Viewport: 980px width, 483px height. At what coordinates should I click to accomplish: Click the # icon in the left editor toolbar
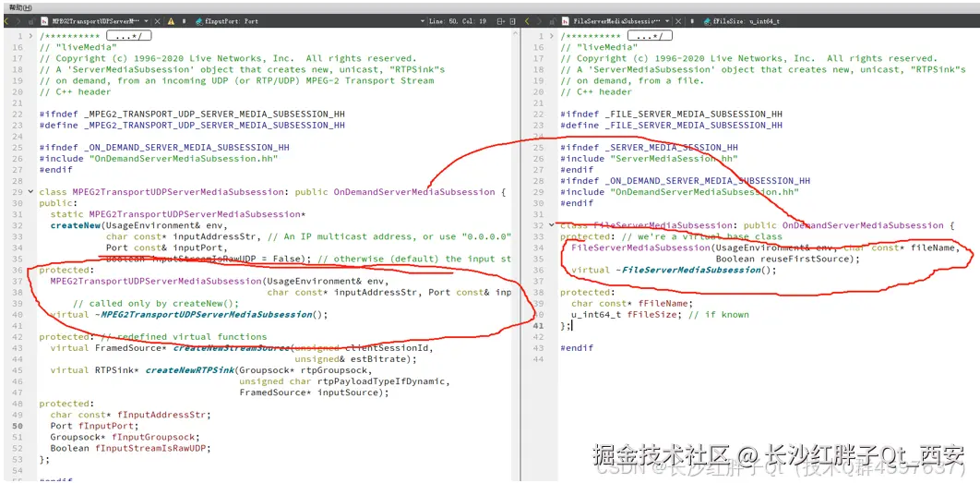pos(184,21)
